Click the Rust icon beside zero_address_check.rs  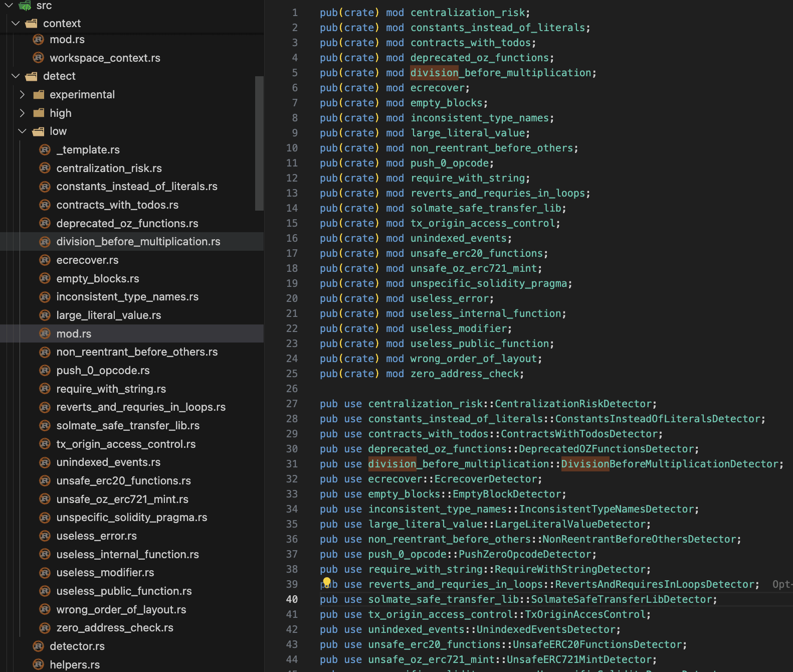coord(45,628)
